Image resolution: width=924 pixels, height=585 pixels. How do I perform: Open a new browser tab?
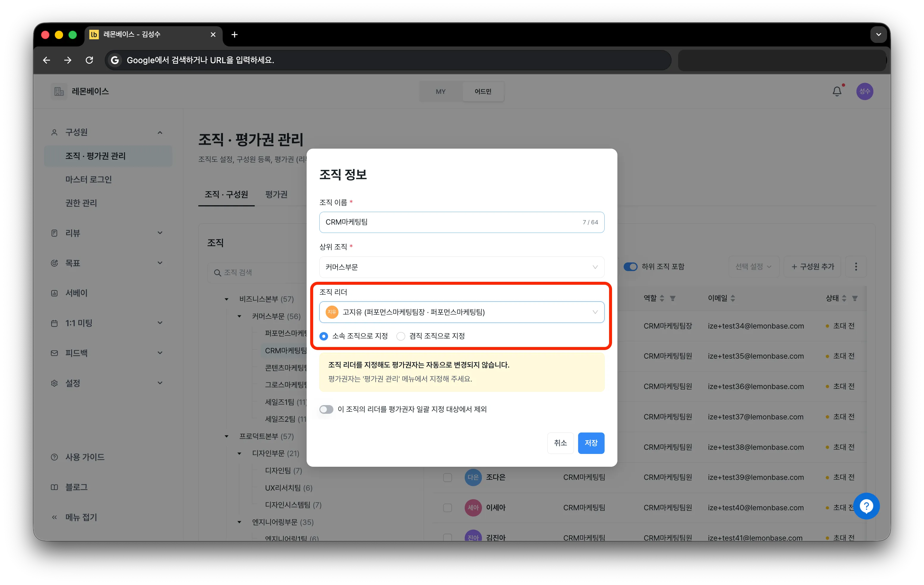[235, 35]
